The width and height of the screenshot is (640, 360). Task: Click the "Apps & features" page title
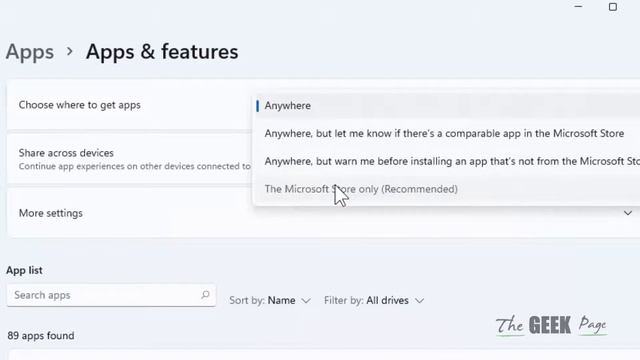click(x=162, y=52)
